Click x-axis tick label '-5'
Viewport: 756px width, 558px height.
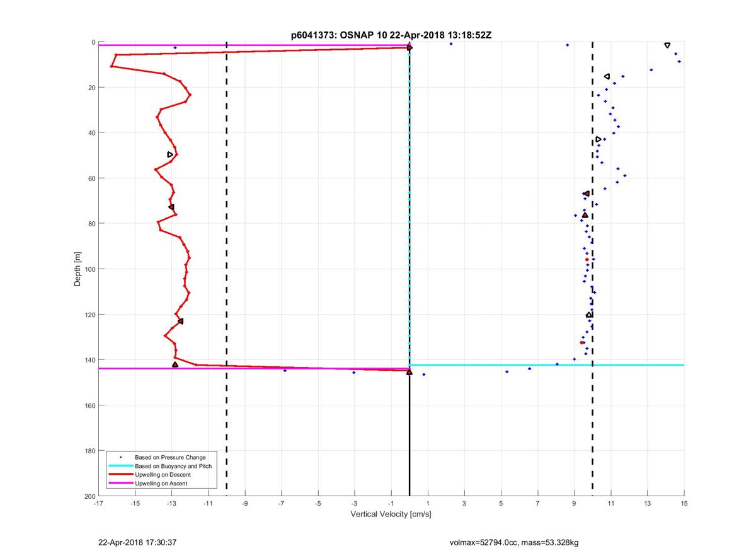pos(318,503)
